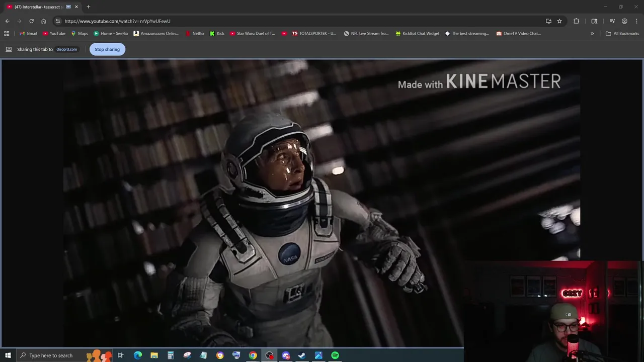Open the Home – SeeFlix bookmark
This screenshot has height=362, width=644.
[111, 34]
